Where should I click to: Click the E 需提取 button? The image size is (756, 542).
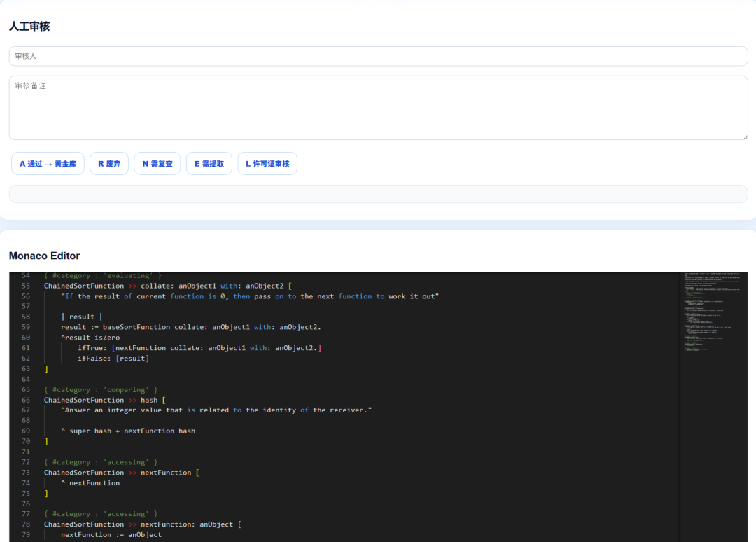coord(209,164)
